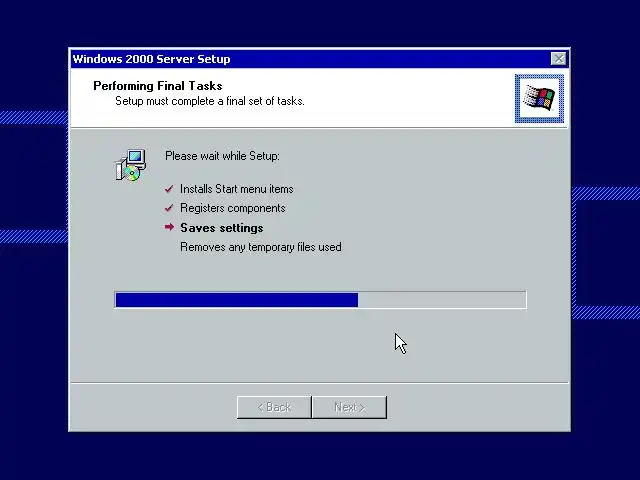Click the 'Registers components' text
640x480 pixels.
tap(233, 208)
